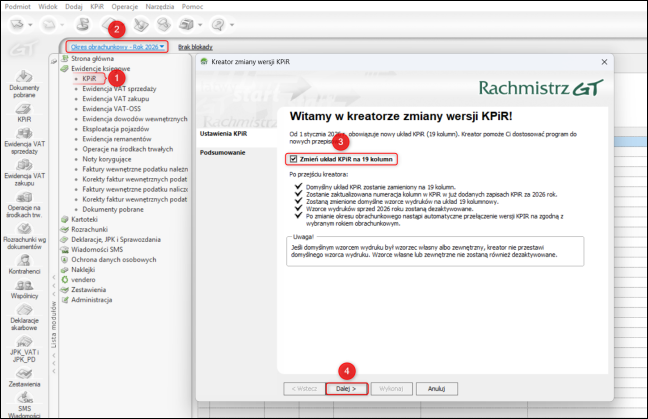Open Ochrona danych osobowych tree item

[114, 259]
